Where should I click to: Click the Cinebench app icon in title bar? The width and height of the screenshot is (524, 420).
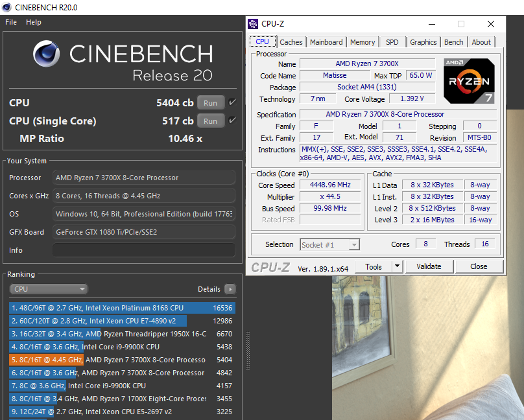6,7
